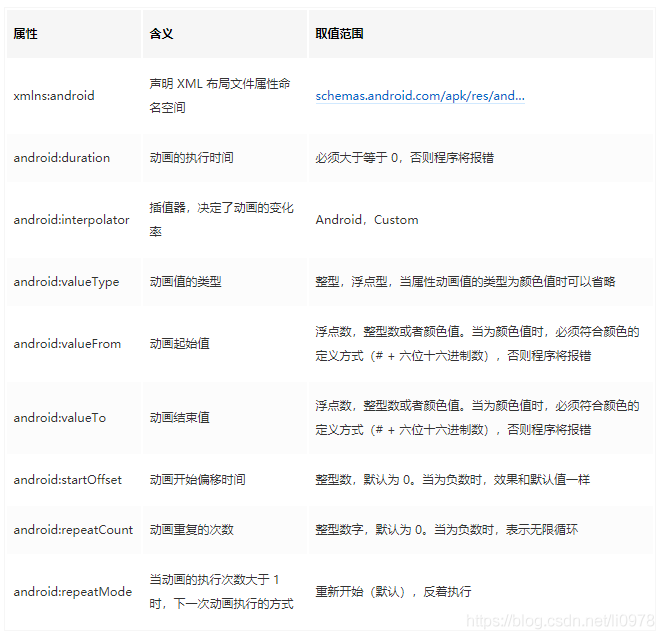Image resolution: width=664 pixels, height=639 pixels.
Task: Click the 动画的执行时间 cell
Action: (225, 158)
